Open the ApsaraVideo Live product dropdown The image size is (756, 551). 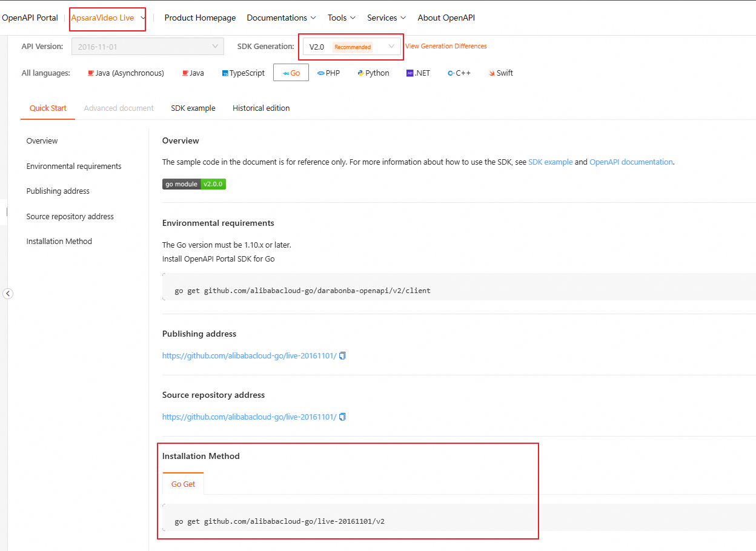108,18
